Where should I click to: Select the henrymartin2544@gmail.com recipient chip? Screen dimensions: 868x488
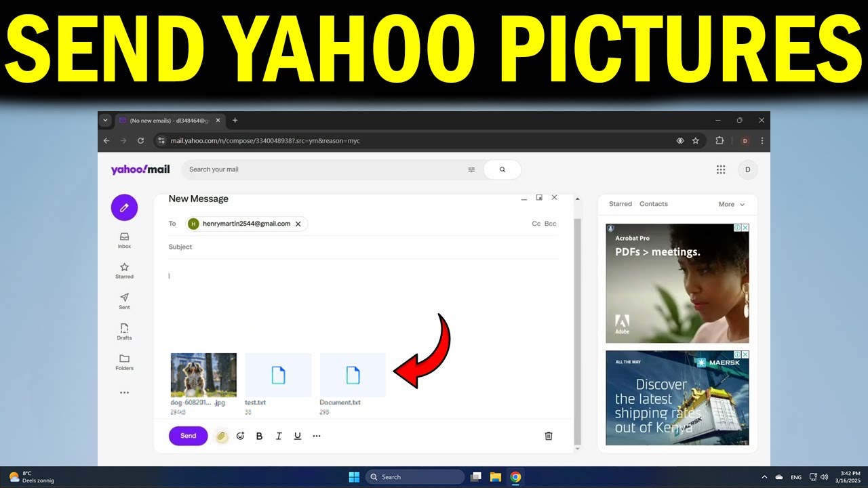246,224
